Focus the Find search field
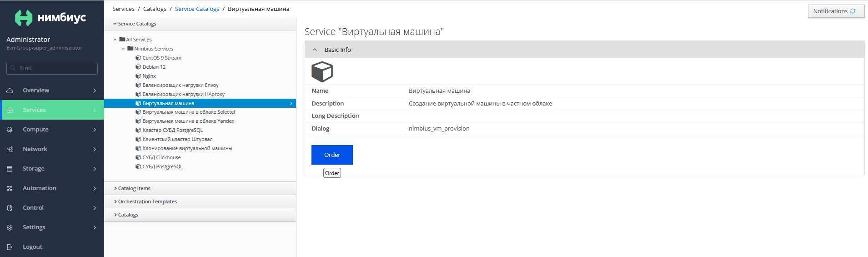The image size is (868, 257). (x=52, y=68)
